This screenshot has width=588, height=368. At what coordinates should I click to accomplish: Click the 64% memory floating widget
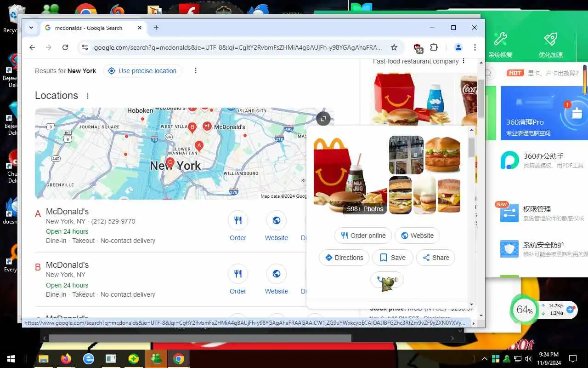524,310
